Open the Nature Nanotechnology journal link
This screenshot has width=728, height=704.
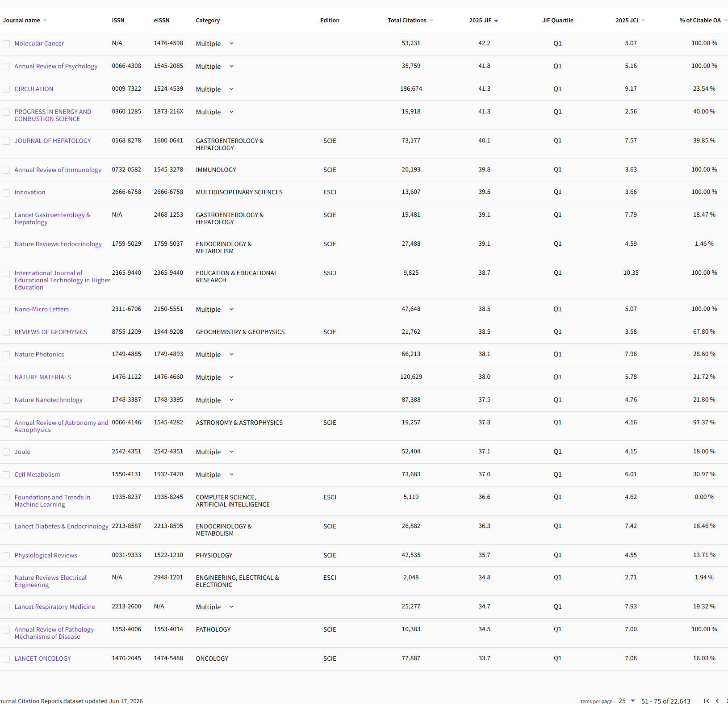[x=49, y=400]
